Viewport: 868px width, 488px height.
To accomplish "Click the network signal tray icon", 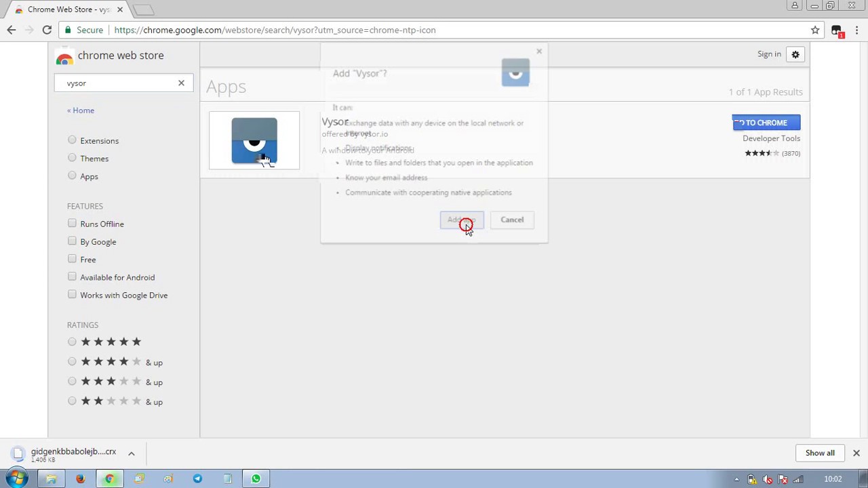I will (x=798, y=480).
